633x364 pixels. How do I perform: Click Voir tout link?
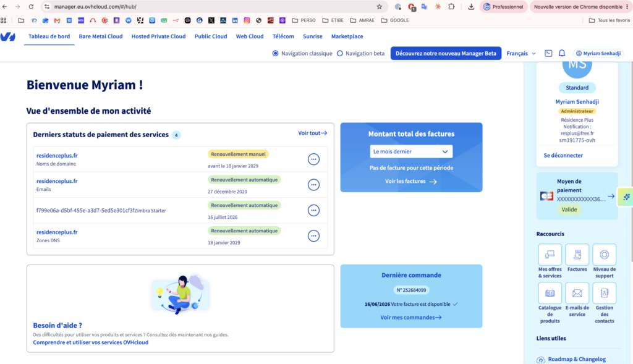pos(312,133)
